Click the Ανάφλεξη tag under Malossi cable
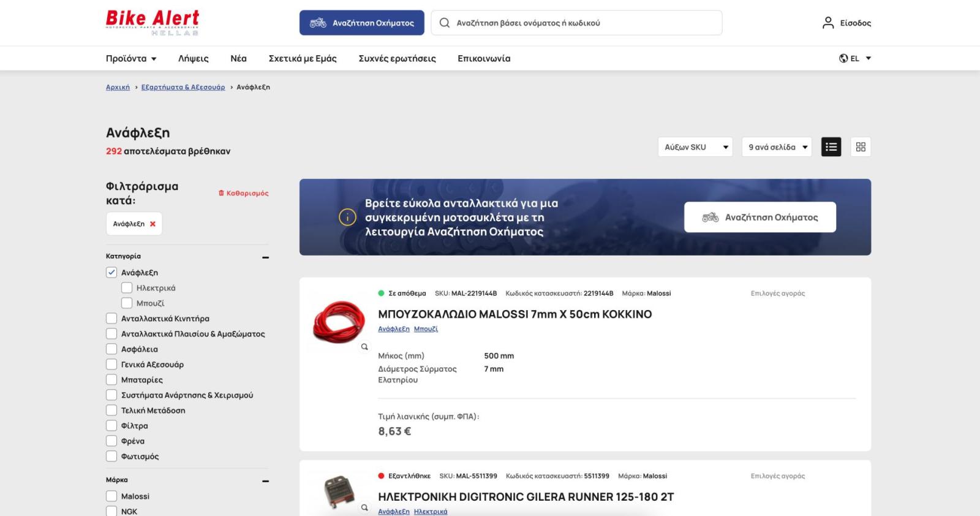Image resolution: width=980 pixels, height=516 pixels. (394, 329)
